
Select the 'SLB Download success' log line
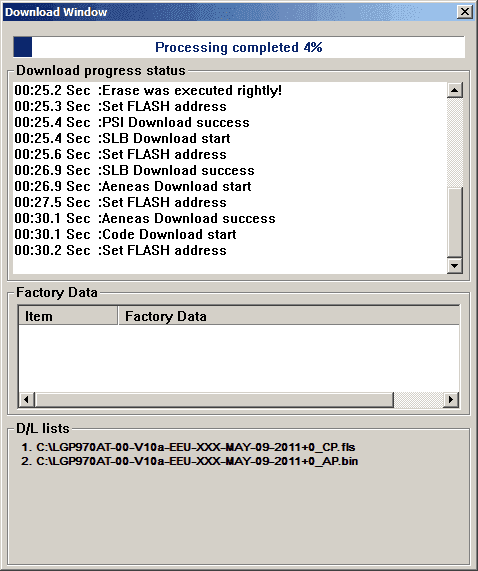click(x=134, y=170)
